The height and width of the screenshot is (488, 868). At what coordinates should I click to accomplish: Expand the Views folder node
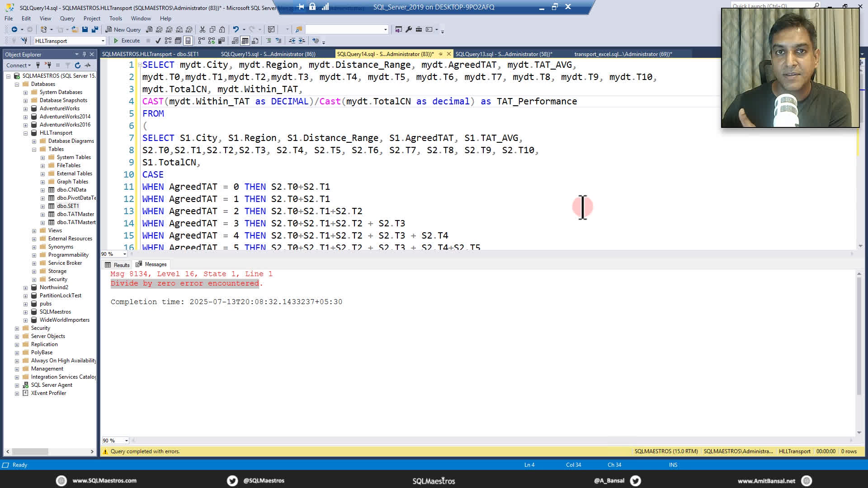pos(34,231)
